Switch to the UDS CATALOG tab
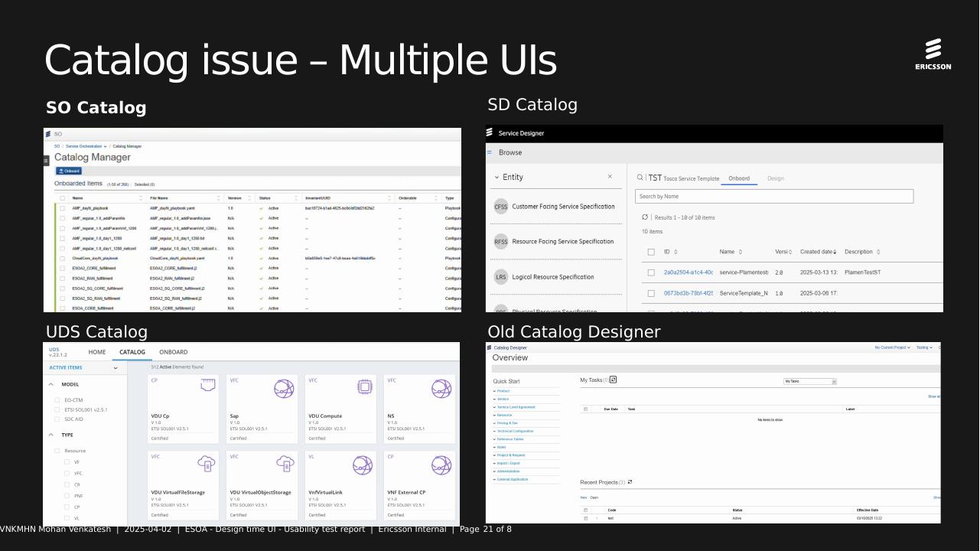 click(132, 352)
